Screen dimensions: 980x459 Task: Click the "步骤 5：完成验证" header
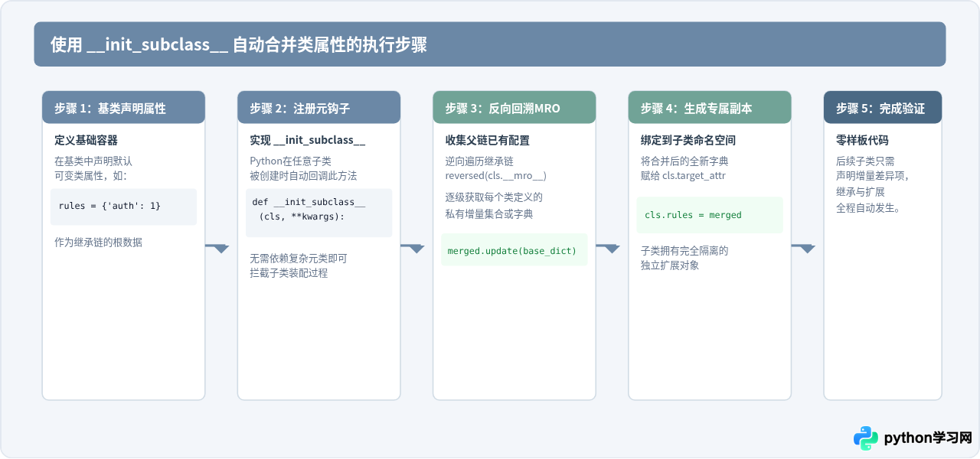click(882, 108)
